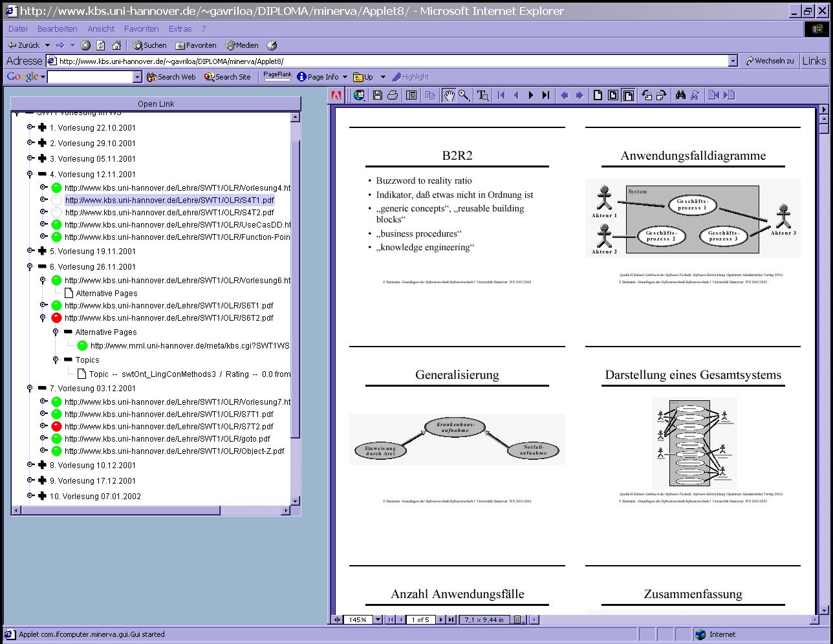Select the Text Select tool

[x=483, y=95]
